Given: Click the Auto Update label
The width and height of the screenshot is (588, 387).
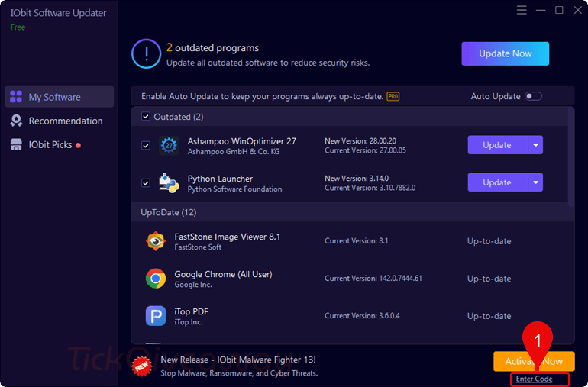Looking at the screenshot, I should [x=496, y=96].
